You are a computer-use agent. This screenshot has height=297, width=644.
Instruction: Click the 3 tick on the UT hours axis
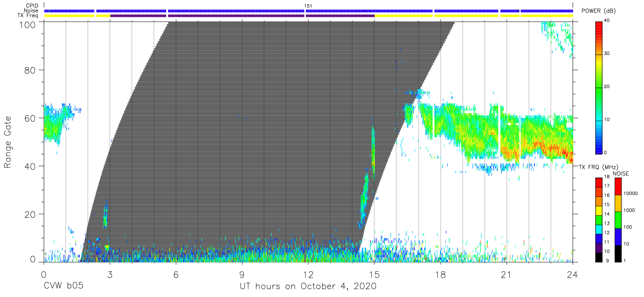point(109,273)
